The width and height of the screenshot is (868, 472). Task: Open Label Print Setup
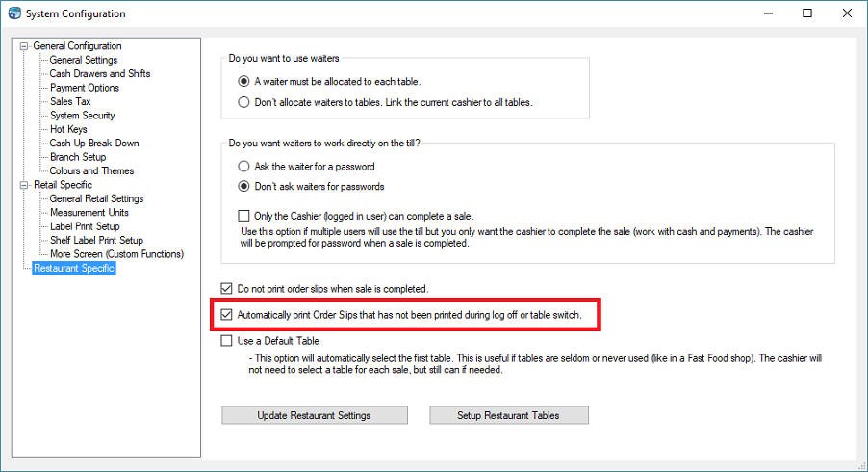(85, 226)
